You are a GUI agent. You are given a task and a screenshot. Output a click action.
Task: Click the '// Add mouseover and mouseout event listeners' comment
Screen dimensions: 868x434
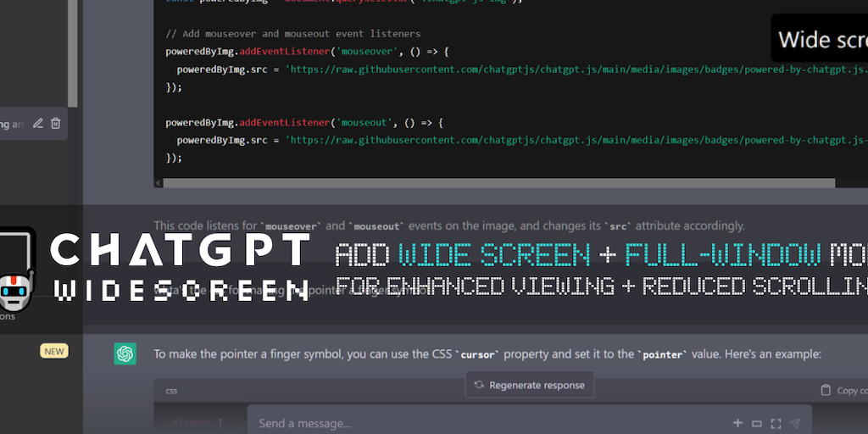292,34
